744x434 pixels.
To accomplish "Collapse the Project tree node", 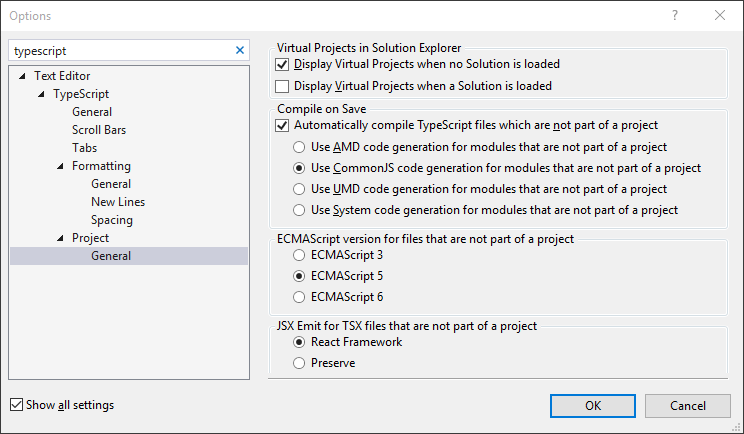I will 60,238.
